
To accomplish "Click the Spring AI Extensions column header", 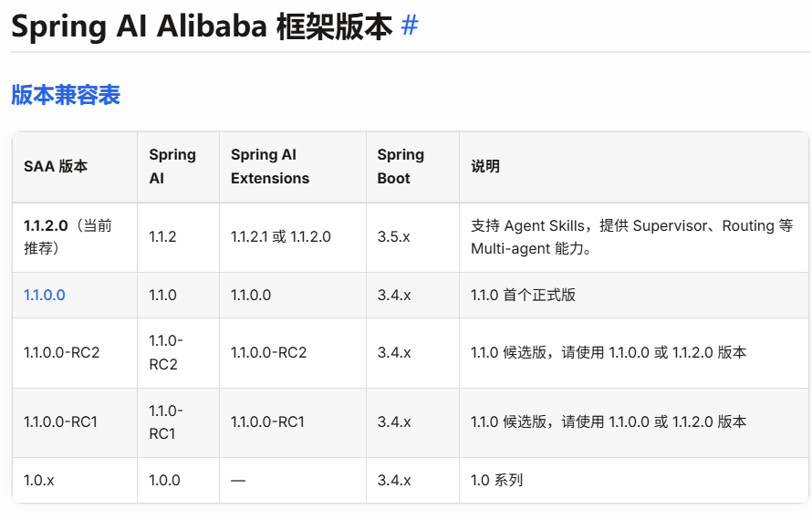I will (293, 167).
